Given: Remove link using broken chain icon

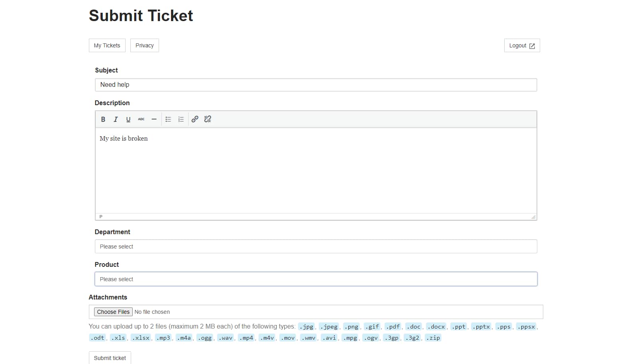Looking at the screenshot, I should click(x=208, y=119).
